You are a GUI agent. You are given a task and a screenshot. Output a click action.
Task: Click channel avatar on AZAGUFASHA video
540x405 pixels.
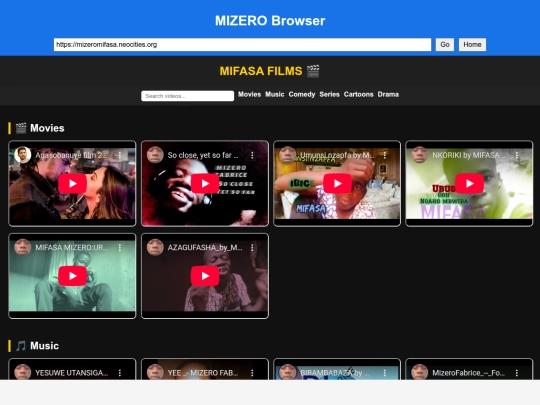point(155,247)
